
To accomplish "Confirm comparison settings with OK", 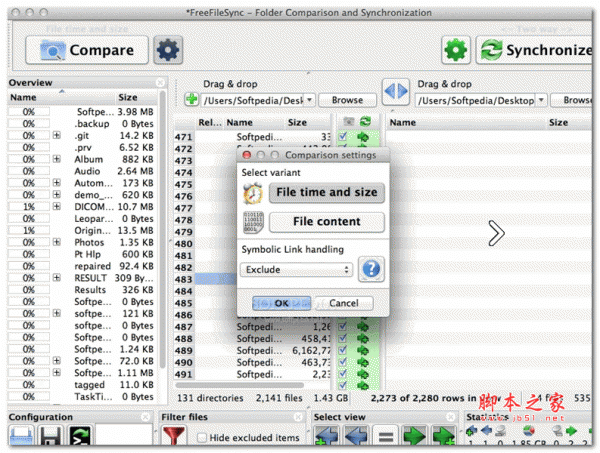I will tap(281, 303).
